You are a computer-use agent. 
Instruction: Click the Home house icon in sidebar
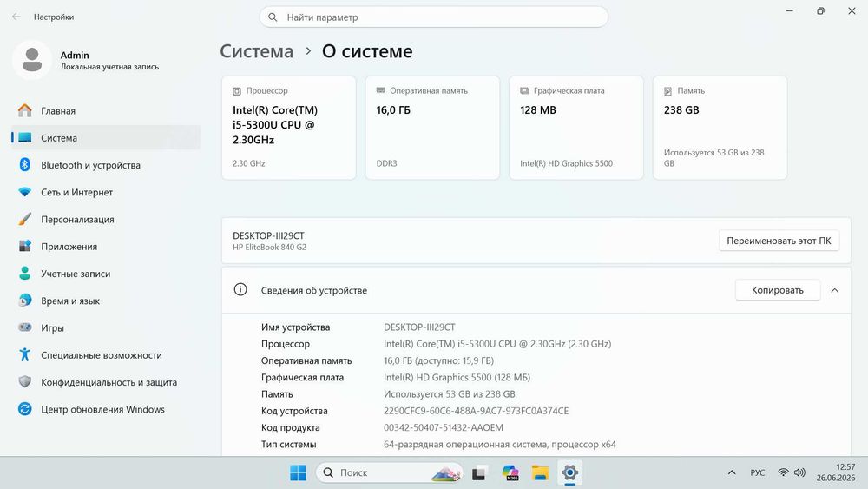point(25,110)
